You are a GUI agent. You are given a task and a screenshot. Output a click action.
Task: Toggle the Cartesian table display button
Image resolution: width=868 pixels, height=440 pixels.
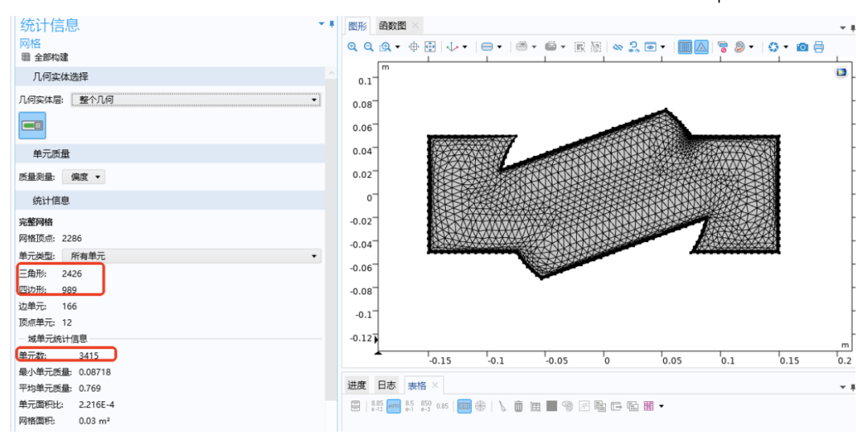point(465,406)
